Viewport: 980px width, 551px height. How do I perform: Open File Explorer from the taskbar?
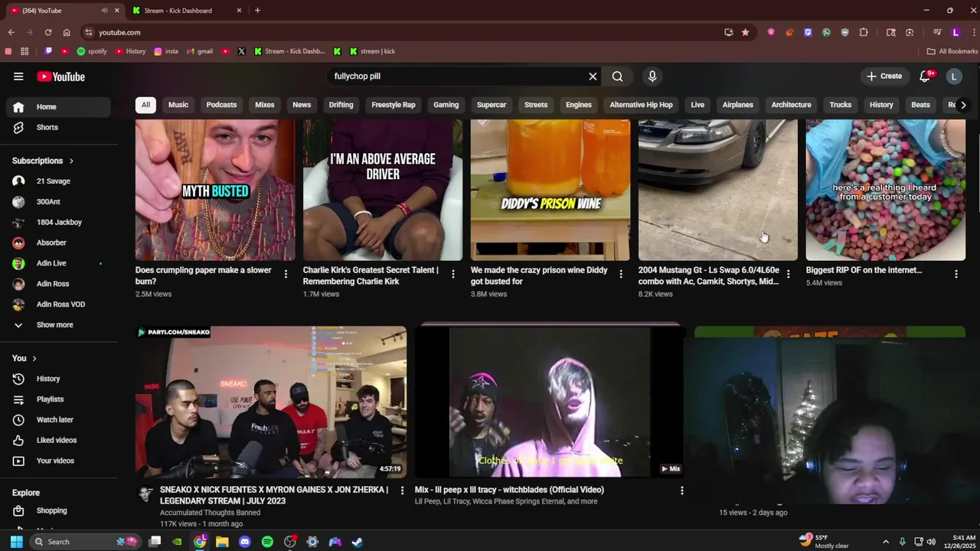coord(222,542)
